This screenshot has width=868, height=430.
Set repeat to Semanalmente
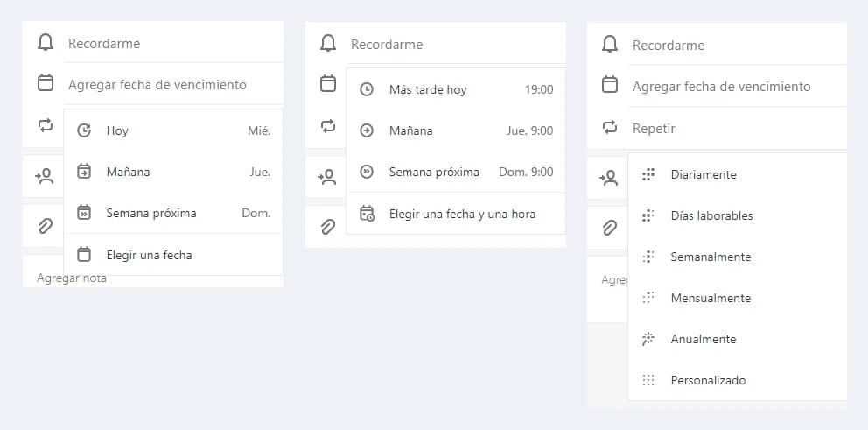point(738,257)
